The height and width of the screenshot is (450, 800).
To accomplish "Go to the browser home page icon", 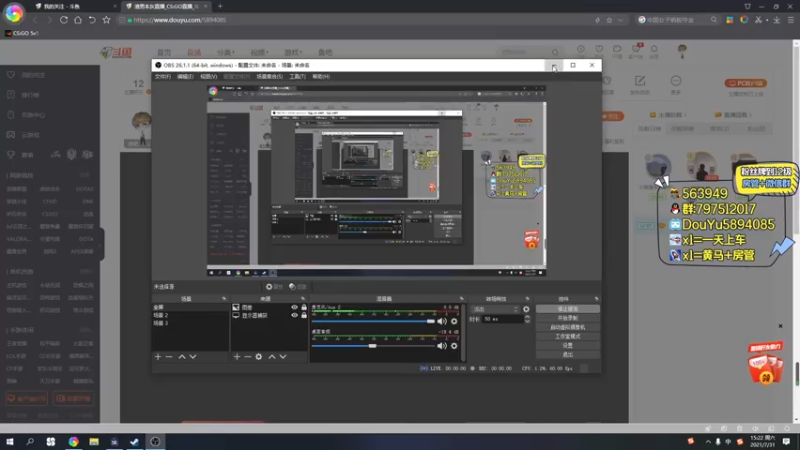I will (78, 20).
